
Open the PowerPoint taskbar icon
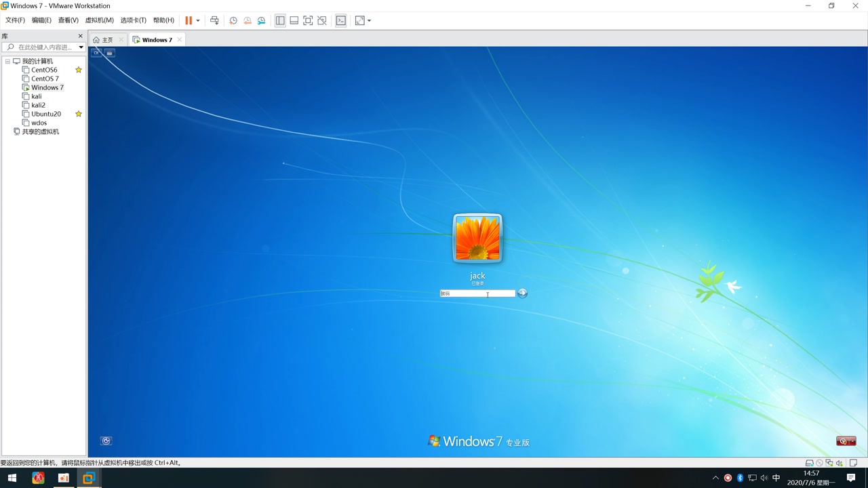(x=63, y=478)
